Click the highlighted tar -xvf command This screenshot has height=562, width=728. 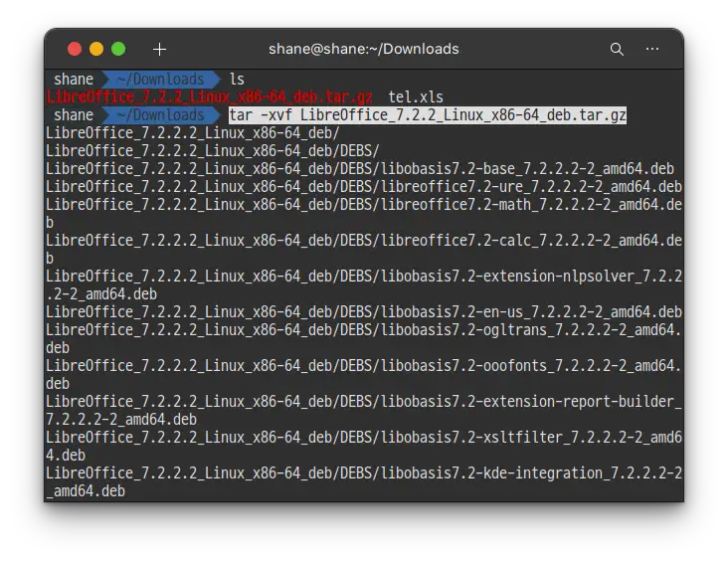(428, 115)
